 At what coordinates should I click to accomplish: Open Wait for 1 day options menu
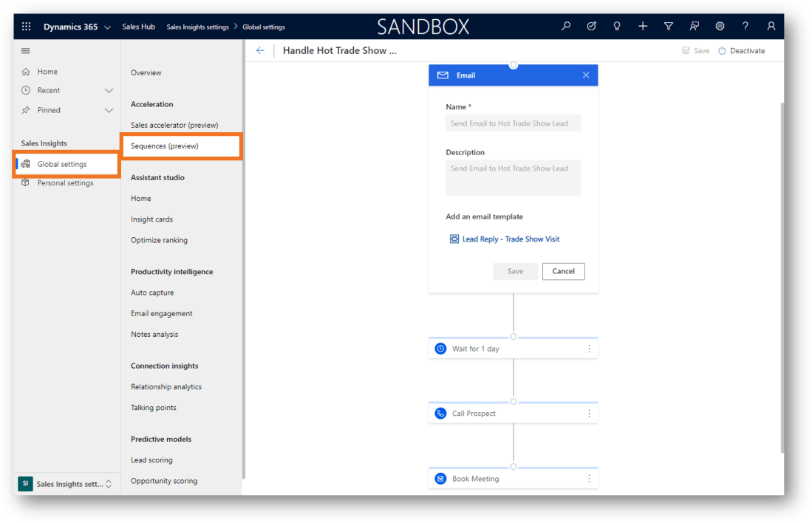point(589,349)
